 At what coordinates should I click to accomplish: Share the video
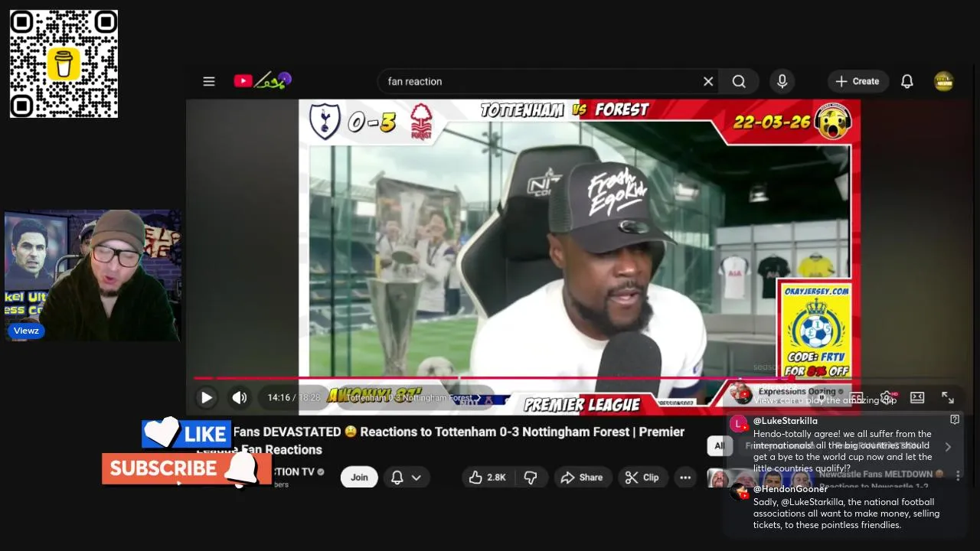pos(581,477)
